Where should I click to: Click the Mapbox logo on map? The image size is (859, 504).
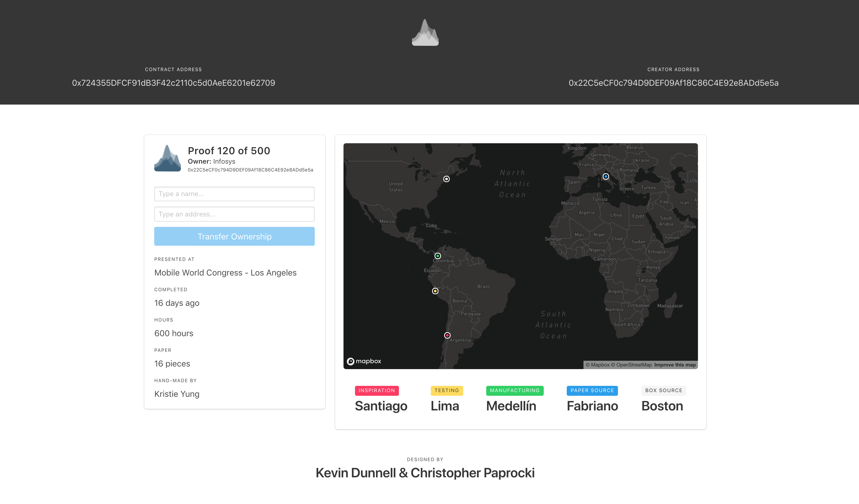pos(364,361)
